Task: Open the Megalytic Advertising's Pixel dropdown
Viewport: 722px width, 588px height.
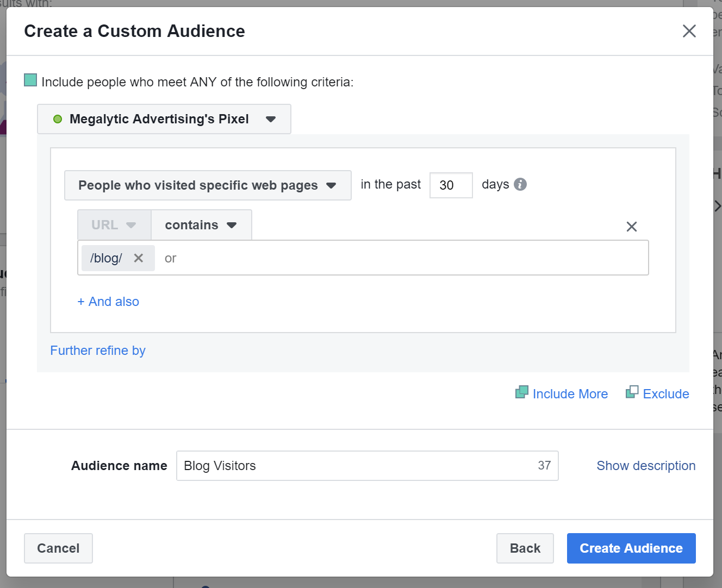Action: point(164,119)
